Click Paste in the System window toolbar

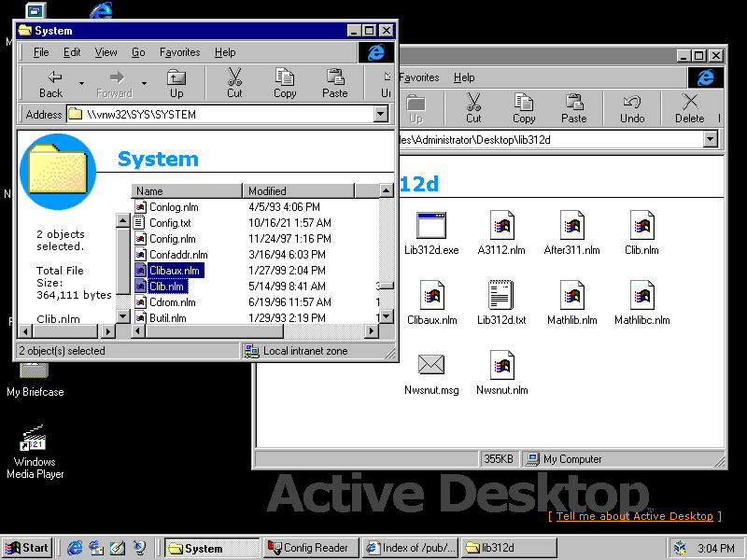(335, 84)
